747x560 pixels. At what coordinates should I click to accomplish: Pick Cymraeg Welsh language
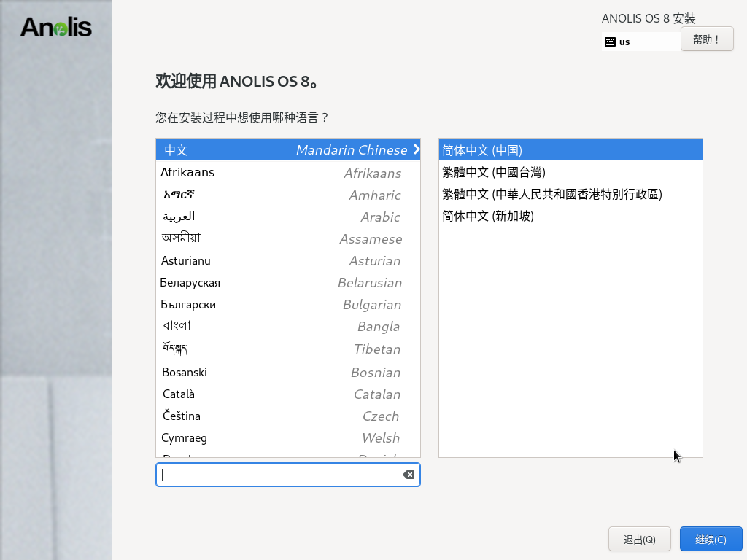click(x=287, y=437)
